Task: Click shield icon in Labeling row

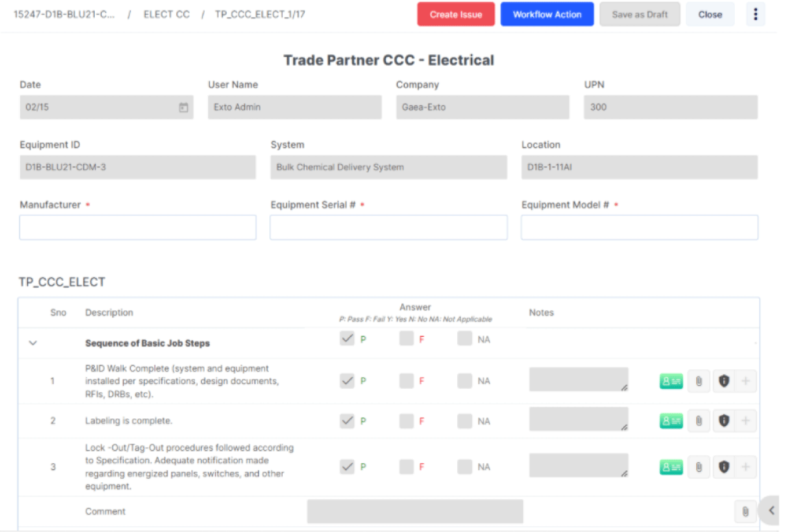Action: [723, 421]
